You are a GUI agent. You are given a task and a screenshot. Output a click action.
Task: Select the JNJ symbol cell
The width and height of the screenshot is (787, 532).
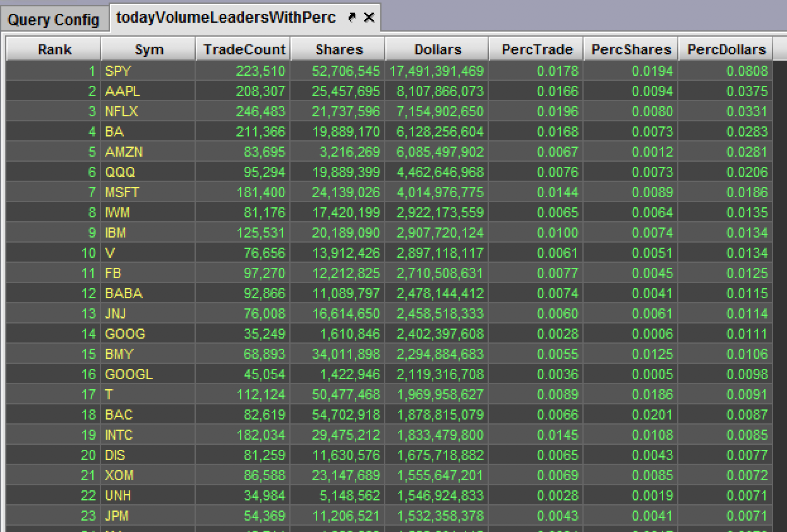(148, 313)
